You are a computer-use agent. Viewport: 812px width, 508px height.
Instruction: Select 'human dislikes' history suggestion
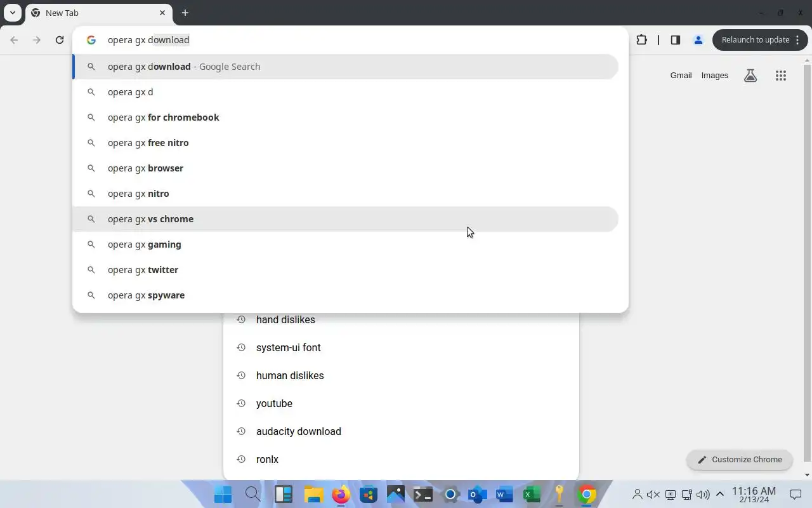pyautogui.click(x=401, y=376)
